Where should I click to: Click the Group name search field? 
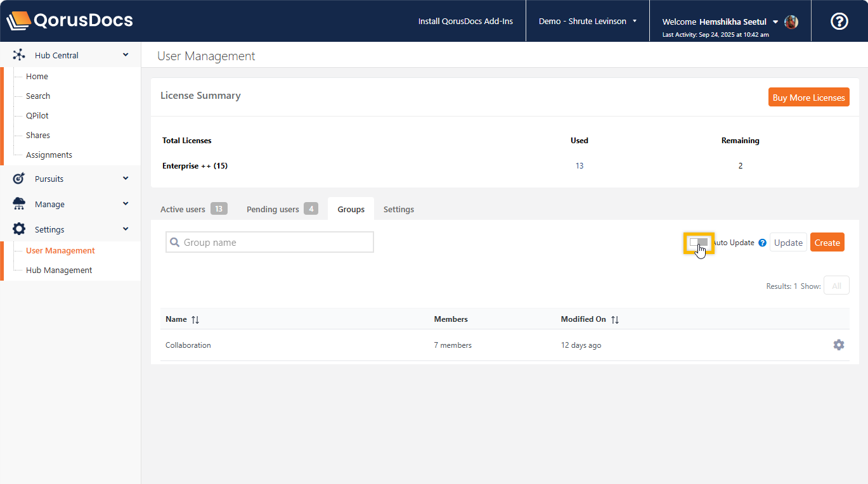pos(269,243)
